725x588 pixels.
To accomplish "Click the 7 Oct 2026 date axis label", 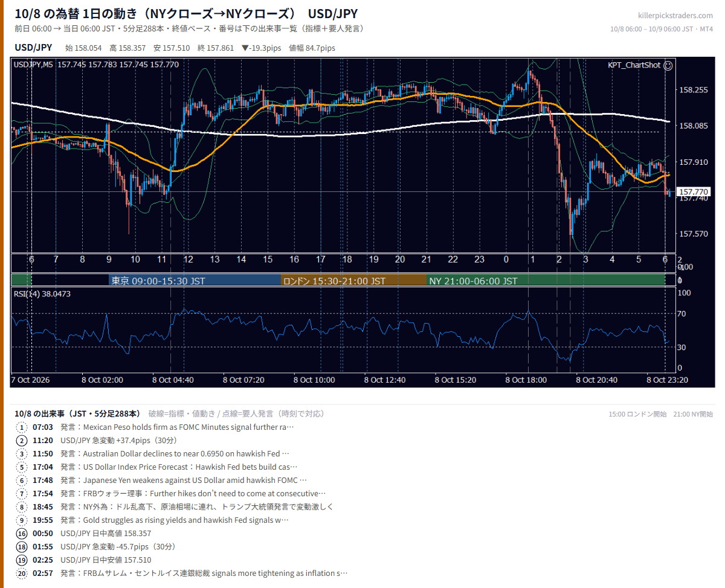I will click(x=31, y=380).
